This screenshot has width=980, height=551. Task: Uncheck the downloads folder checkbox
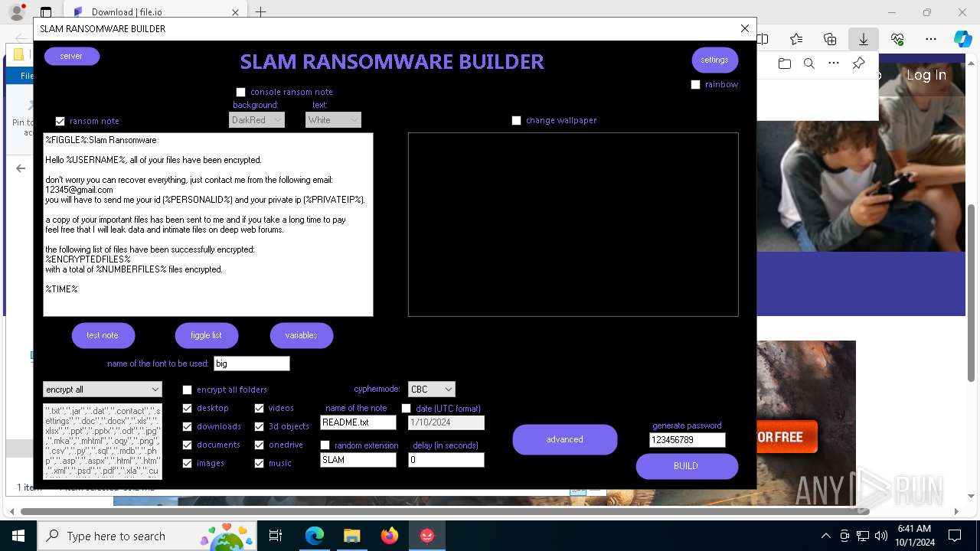[187, 426]
